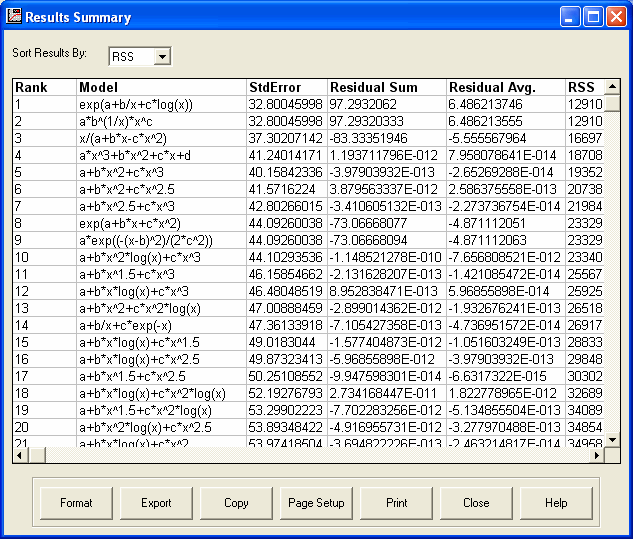Open the Sort Results By dropdown
This screenshot has width=633, height=539.
[162, 56]
